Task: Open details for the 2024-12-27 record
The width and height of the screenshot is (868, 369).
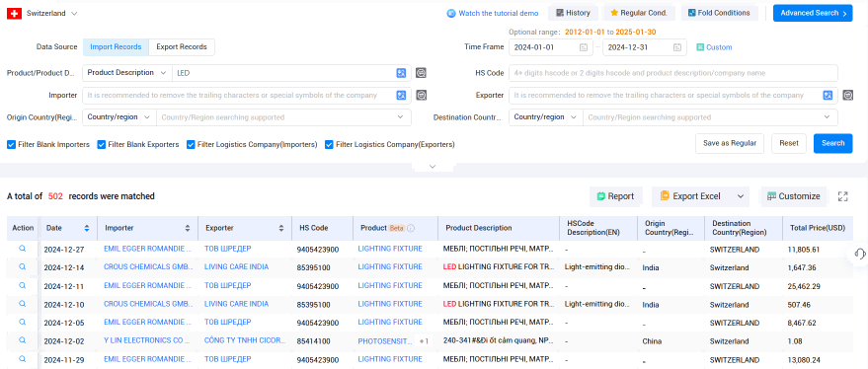Action: click(x=22, y=249)
